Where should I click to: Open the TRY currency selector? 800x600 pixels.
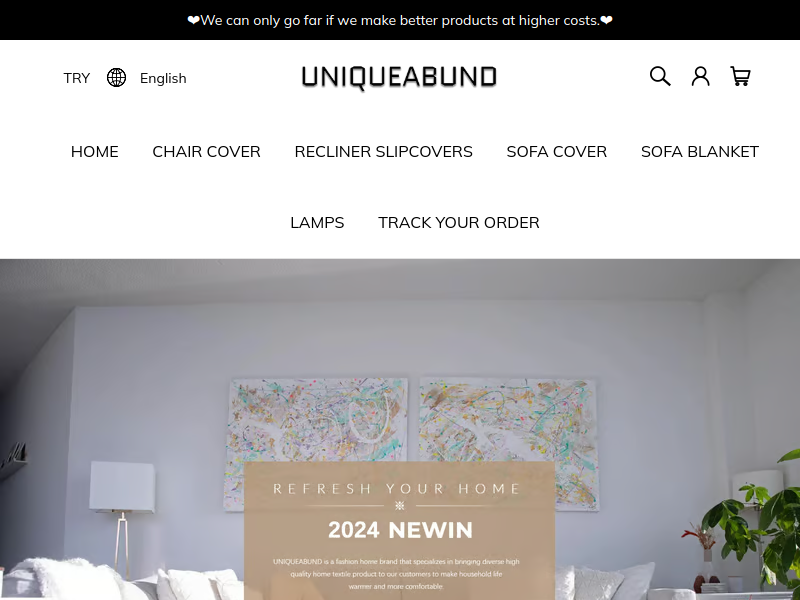pyautogui.click(x=77, y=78)
